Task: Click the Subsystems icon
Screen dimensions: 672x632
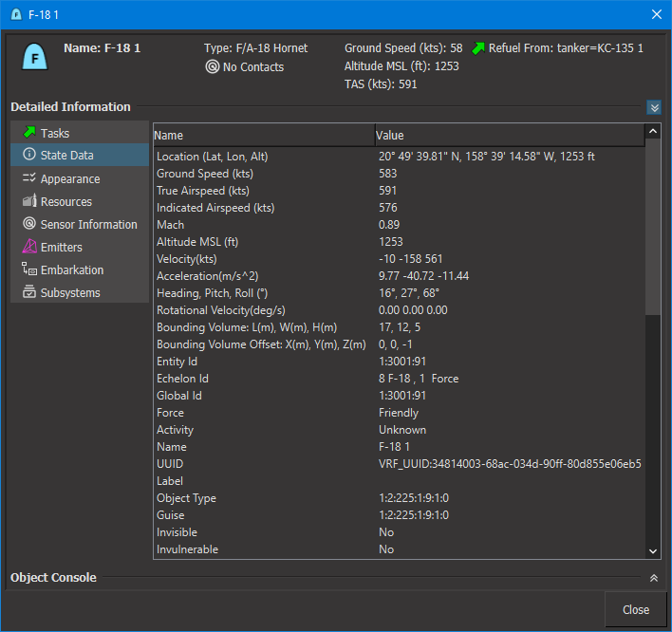Action: (x=29, y=291)
